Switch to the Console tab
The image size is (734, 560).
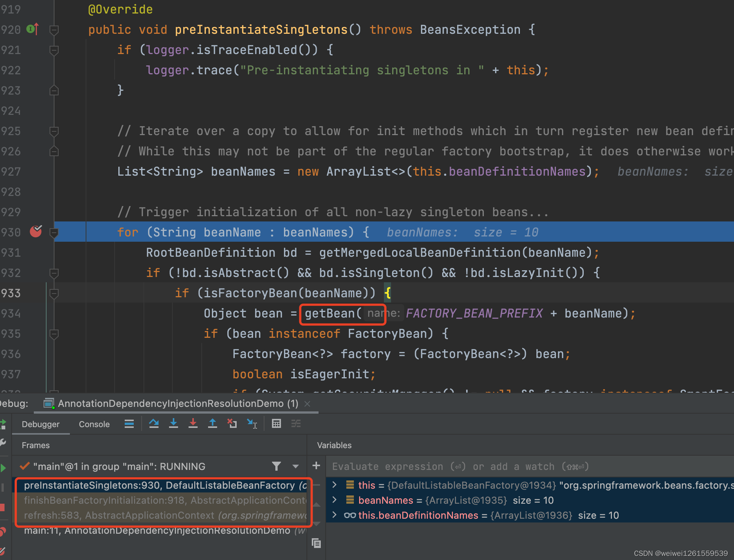(x=94, y=424)
